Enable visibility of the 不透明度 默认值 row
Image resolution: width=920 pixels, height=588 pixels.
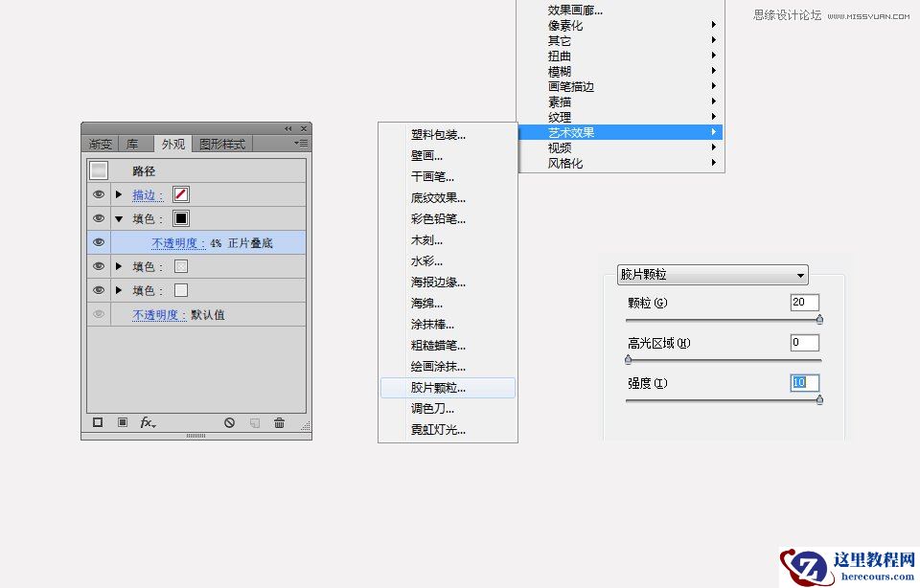coord(98,314)
